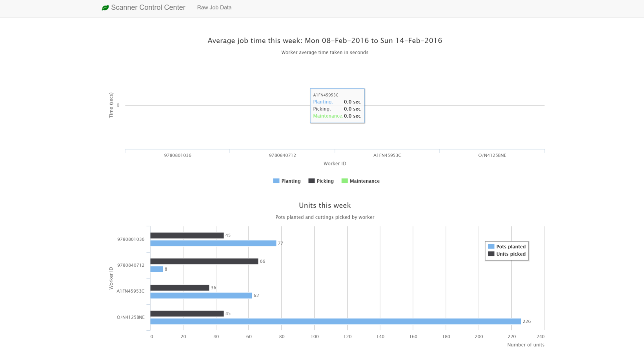Click the Units picked dark legend square
The height and width of the screenshot is (364, 644).
point(491,254)
